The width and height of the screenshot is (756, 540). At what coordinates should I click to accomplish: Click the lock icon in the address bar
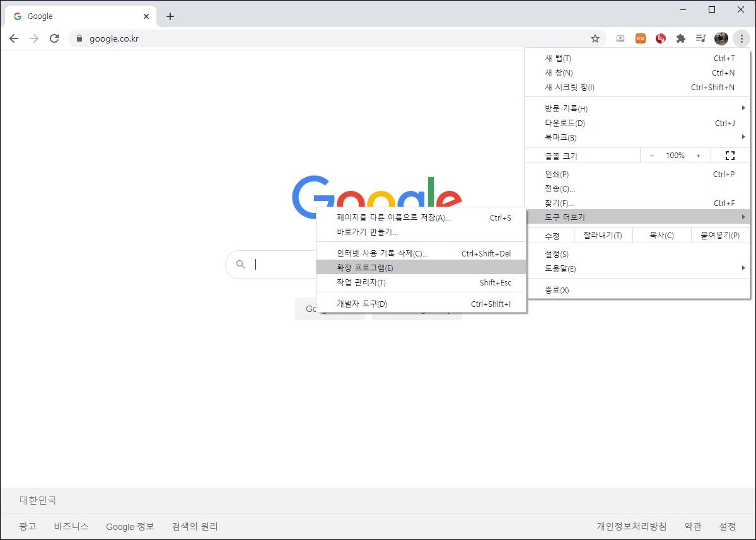pos(79,38)
